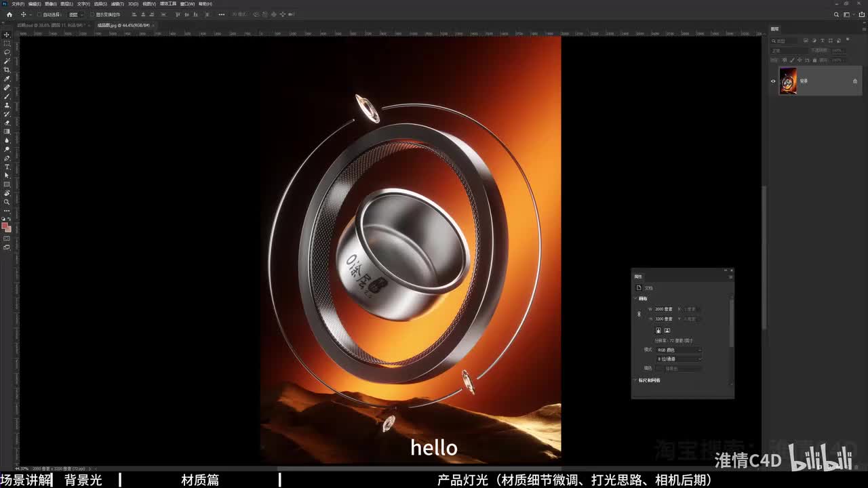This screenshot has width=868, height=488.
Task: Switch to the first psd document tab
Action: pyautogui.click(x=52, y=25)
